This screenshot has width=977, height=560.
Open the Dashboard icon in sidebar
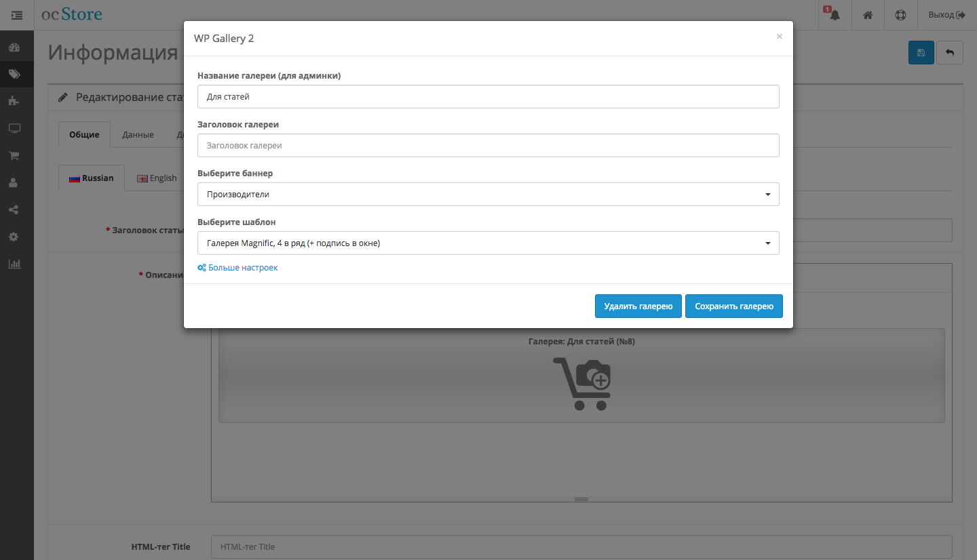pos(14,47)
